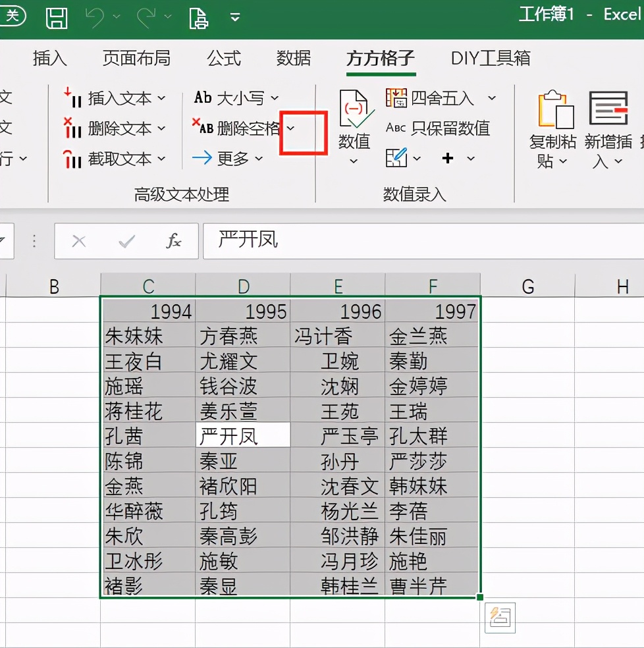Click the quick analysis icon below selection
The width and height of the screenshot is (644, 648).
click(500, 618)
